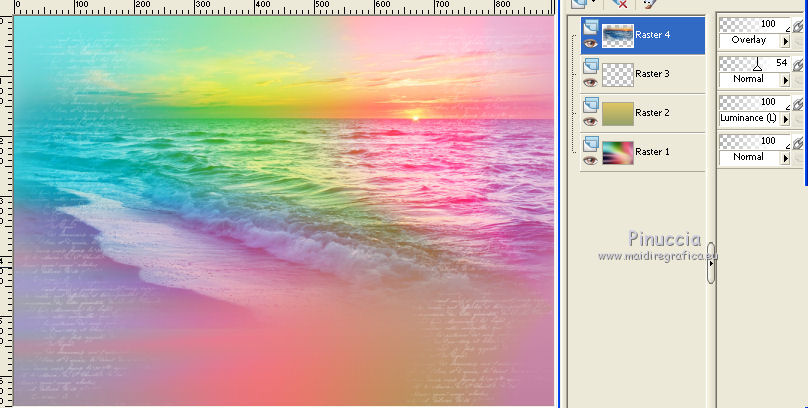Click the layer palette splitter arrow handle
The width and height of the screenshot is (808, 408).
pos(711,263)
